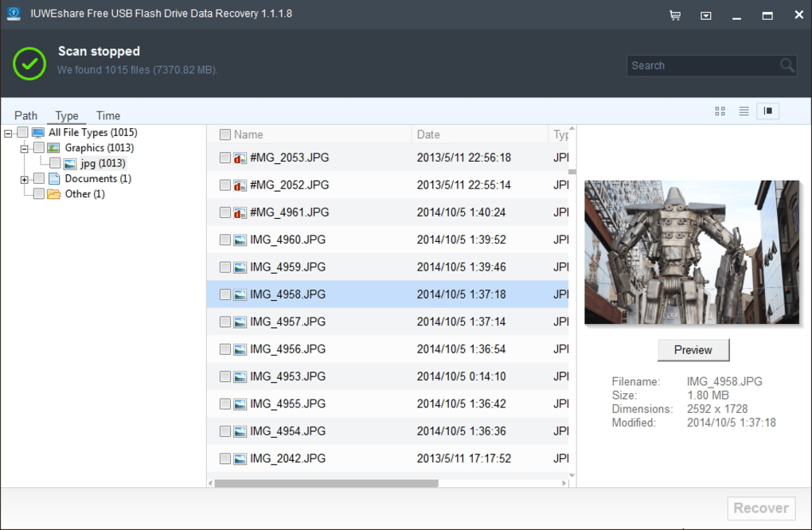The height and width of the screenshot is (530, 812).
Task: Click the green scan completed checkmark icon
Action: pos(29,64)
